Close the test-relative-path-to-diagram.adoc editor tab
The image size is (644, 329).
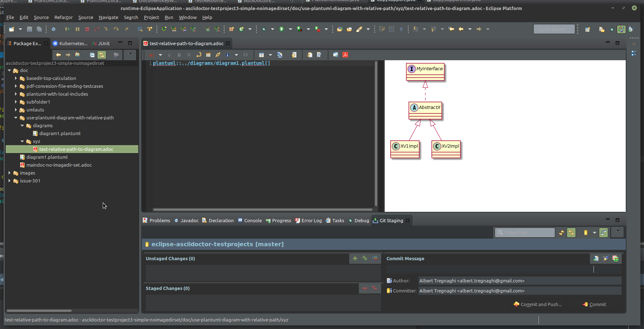tap(228, 43)
